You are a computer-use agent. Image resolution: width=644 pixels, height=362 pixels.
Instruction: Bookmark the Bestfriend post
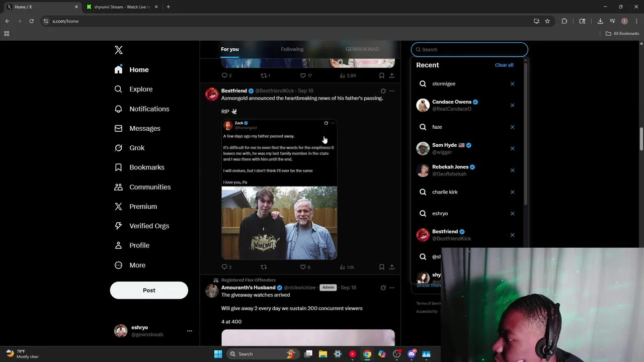(x=382, y=267)
